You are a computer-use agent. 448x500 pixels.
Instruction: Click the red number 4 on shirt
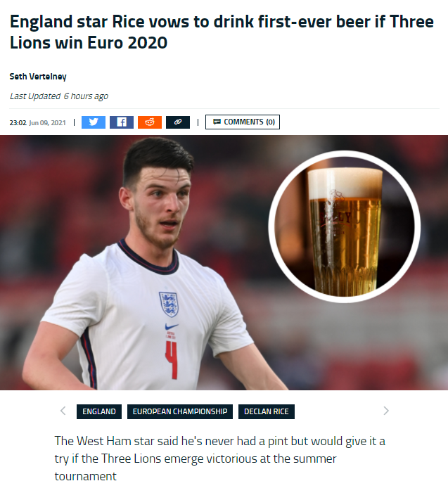coord(171,360)
